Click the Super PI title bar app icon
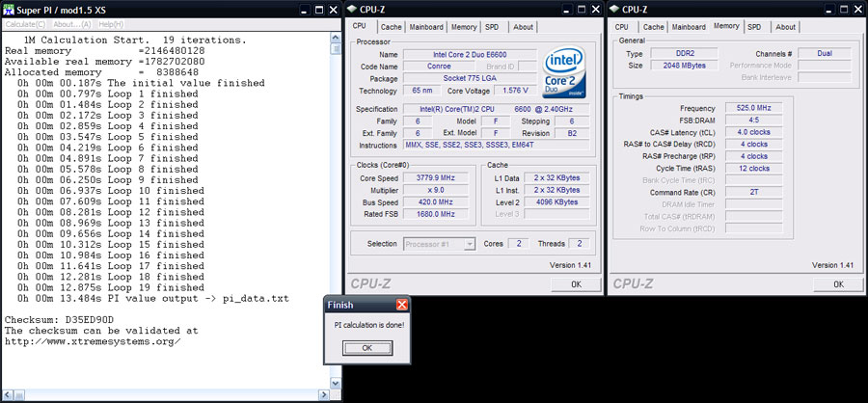 (8, 10)
